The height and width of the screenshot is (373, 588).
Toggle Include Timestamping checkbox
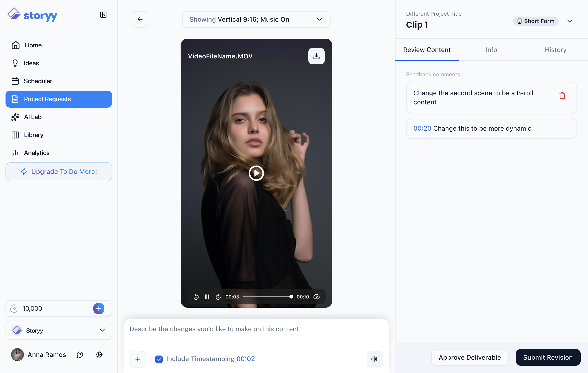click(159, 359)
